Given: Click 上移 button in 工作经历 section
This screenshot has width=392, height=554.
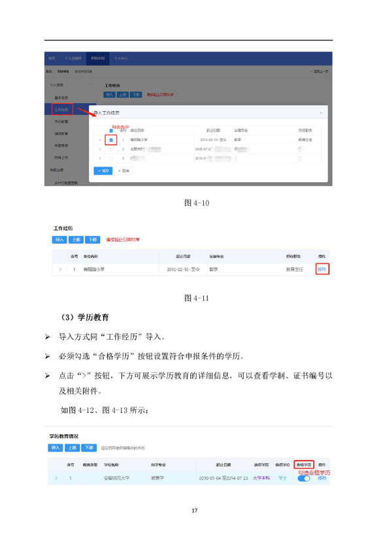Looking at the screenshot, I should [x=74, y=240].
